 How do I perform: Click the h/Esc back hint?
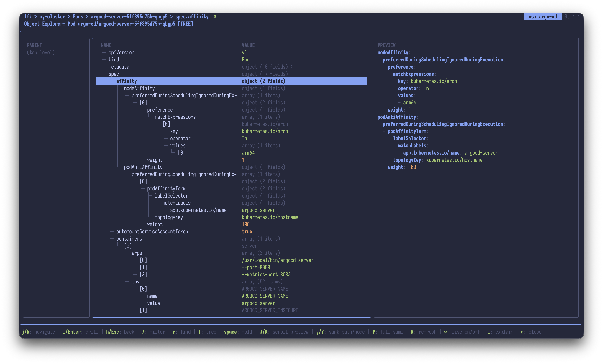[x=120, y=332]
